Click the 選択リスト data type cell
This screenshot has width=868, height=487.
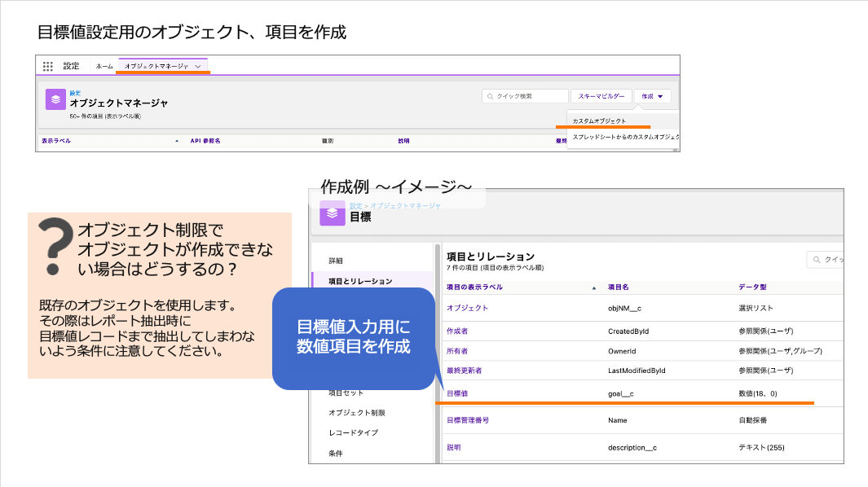[x=756, y=309]
